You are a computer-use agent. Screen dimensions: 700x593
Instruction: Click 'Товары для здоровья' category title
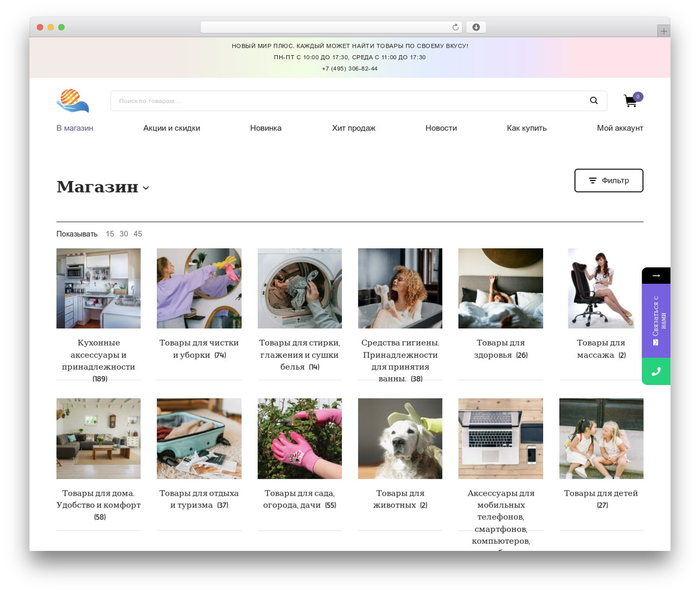coord(500,349)
